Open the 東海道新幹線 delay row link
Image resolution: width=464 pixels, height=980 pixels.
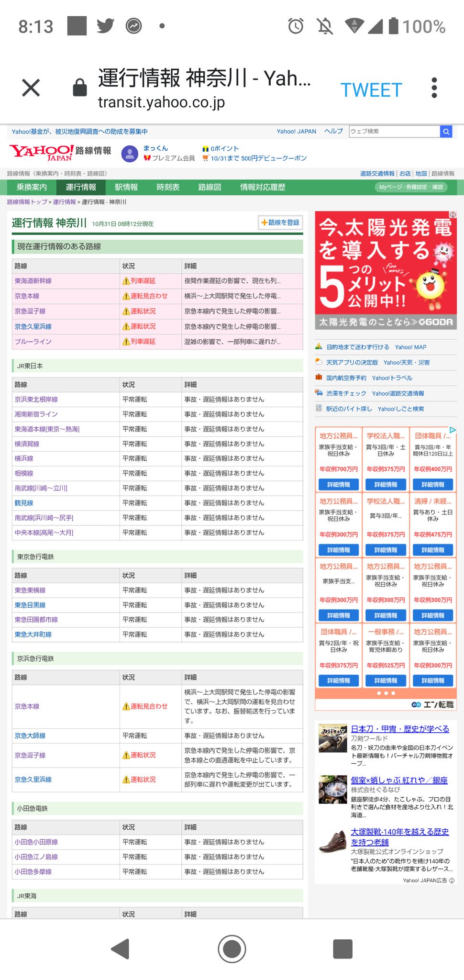click(33, 281)
